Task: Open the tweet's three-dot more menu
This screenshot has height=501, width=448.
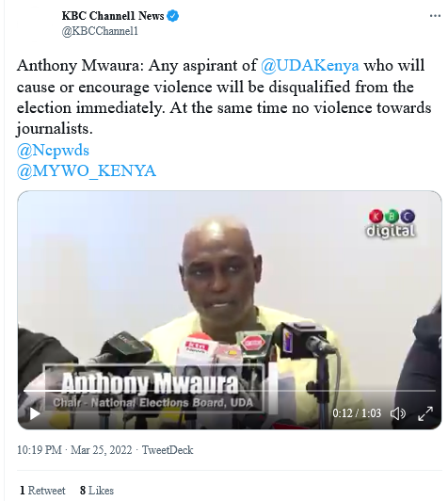Action: coord(435,16)
